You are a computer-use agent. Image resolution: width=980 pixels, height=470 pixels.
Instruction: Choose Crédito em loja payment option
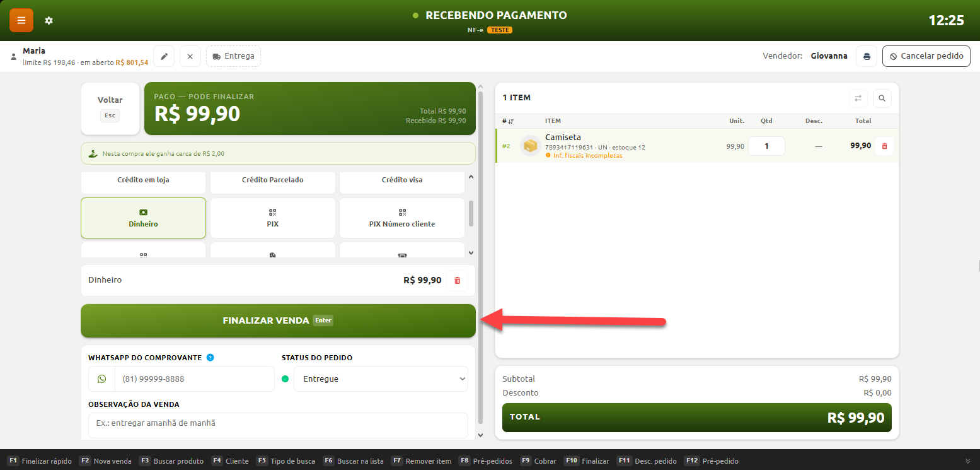tap(144, 181)
